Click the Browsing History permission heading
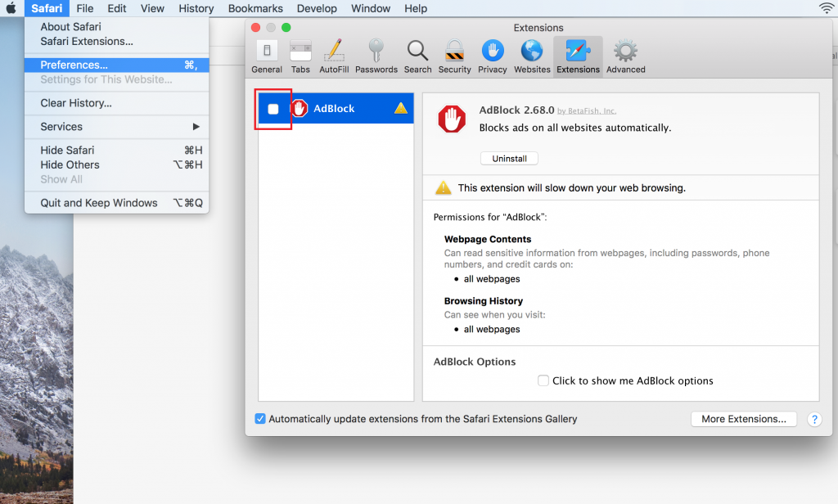Image resolution: width=838 pixels, height=504 pixels. (483, 301)
